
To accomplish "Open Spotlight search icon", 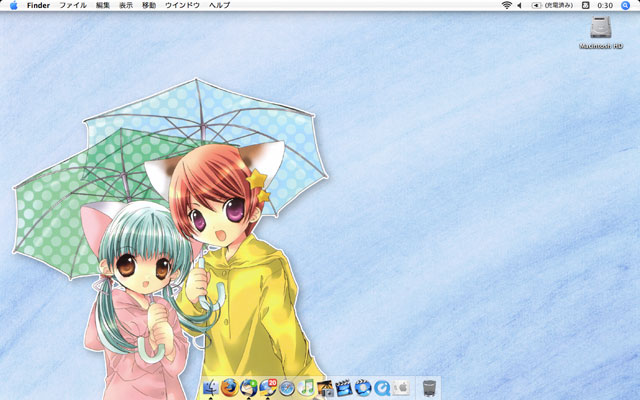I will (625, 5).
